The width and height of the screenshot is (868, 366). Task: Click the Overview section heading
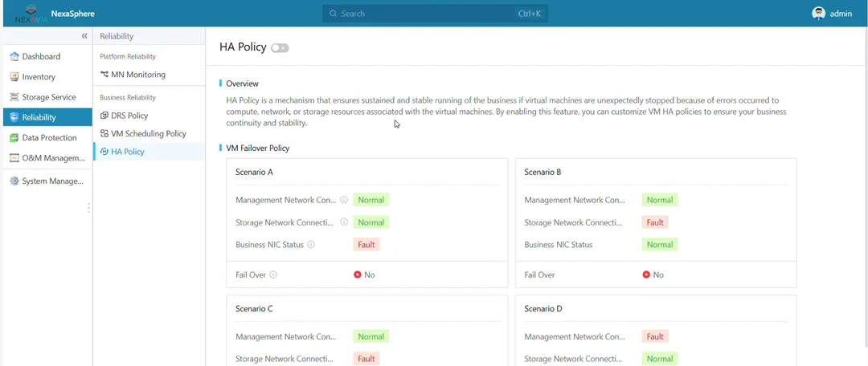coord(243,83)
